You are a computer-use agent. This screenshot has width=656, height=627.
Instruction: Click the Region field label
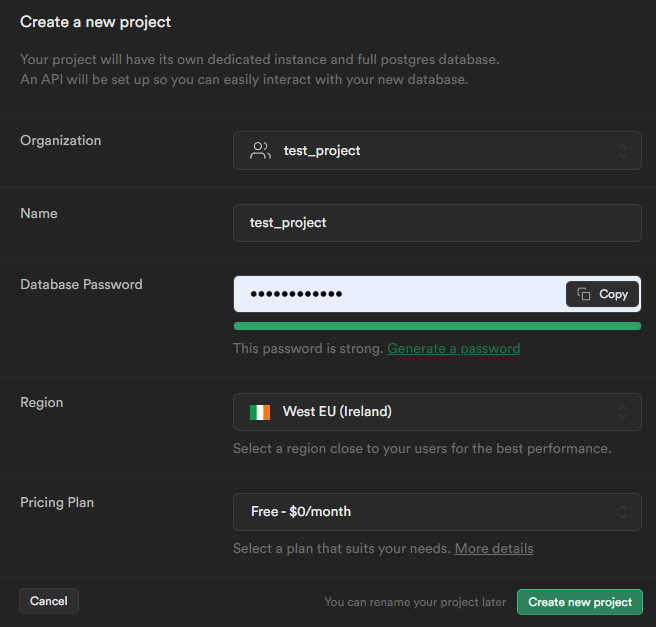(41, 402)
